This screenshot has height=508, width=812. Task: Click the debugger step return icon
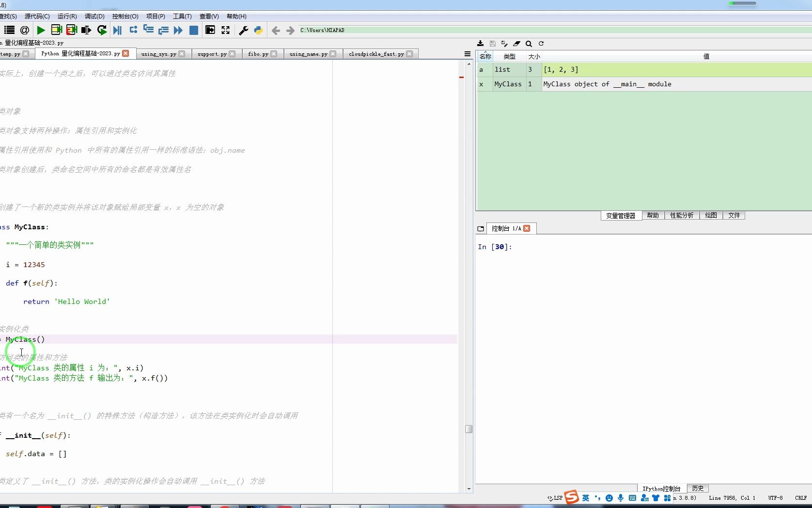click(x=163, y=30)
